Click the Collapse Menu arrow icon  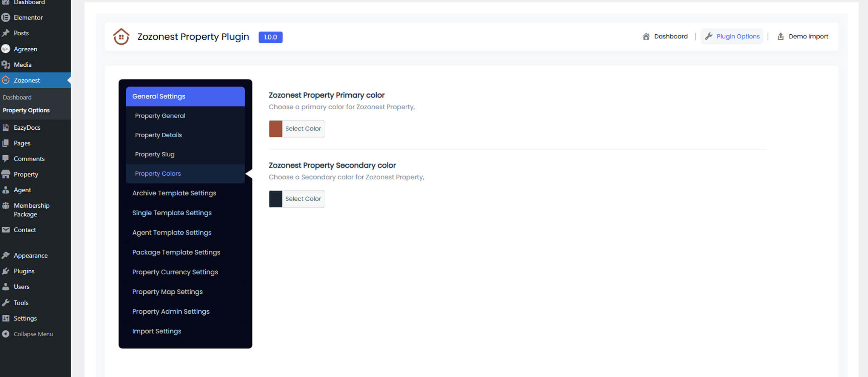click(6, 334)
